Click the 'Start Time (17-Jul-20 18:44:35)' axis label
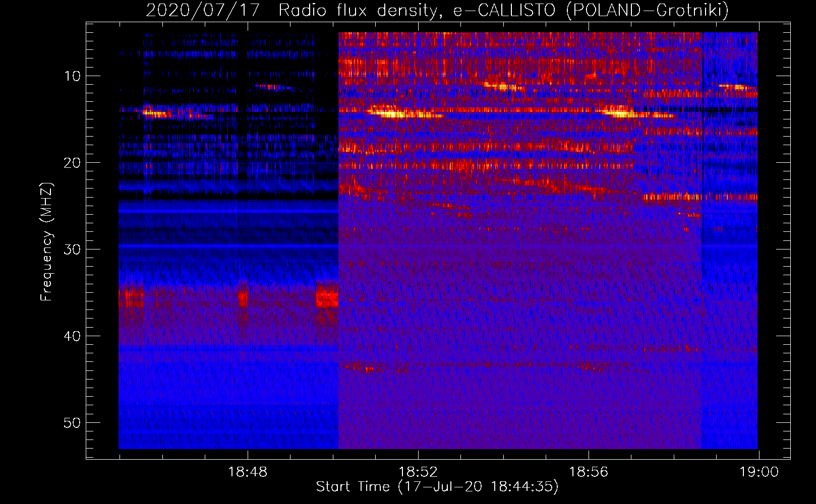816x504 pixels. coord(437,487)
